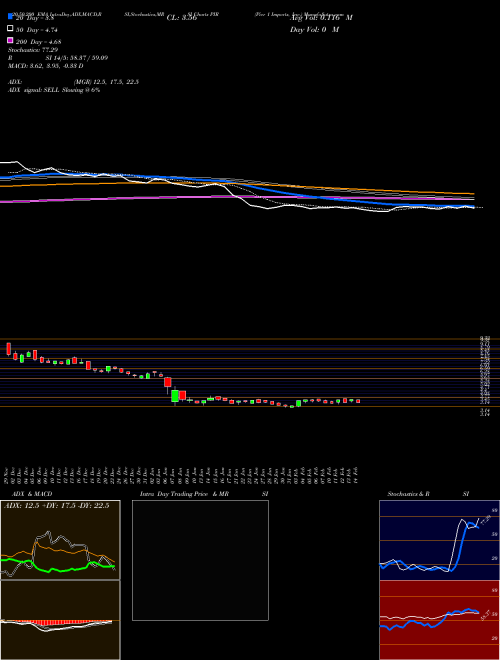This screenshot has width=500, height=660.
Task: Click the 'MACD: 3.62, 3.95, -0.33 D' readout
Action: (x=45, y=66)
